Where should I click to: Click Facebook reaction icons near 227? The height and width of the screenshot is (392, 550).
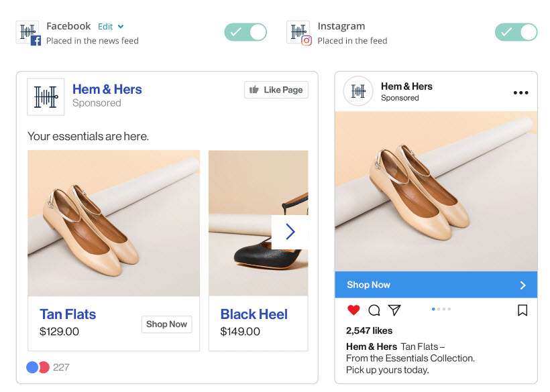(x=38, y=367)
